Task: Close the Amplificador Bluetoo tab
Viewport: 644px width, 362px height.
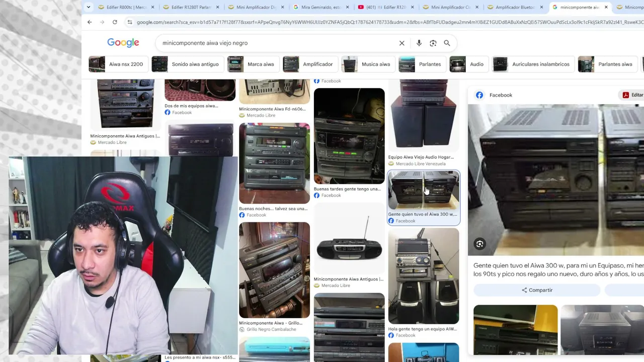Action: tap(541, 7)
